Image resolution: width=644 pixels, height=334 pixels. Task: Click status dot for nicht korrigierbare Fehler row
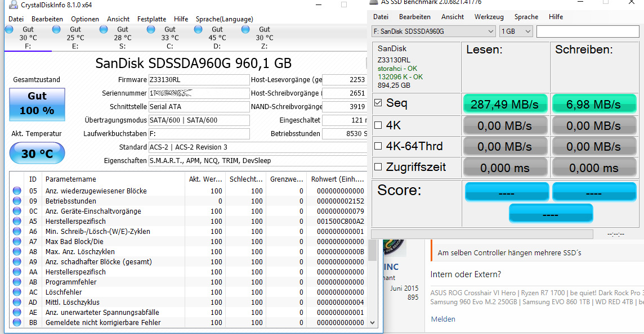[17, 323]
